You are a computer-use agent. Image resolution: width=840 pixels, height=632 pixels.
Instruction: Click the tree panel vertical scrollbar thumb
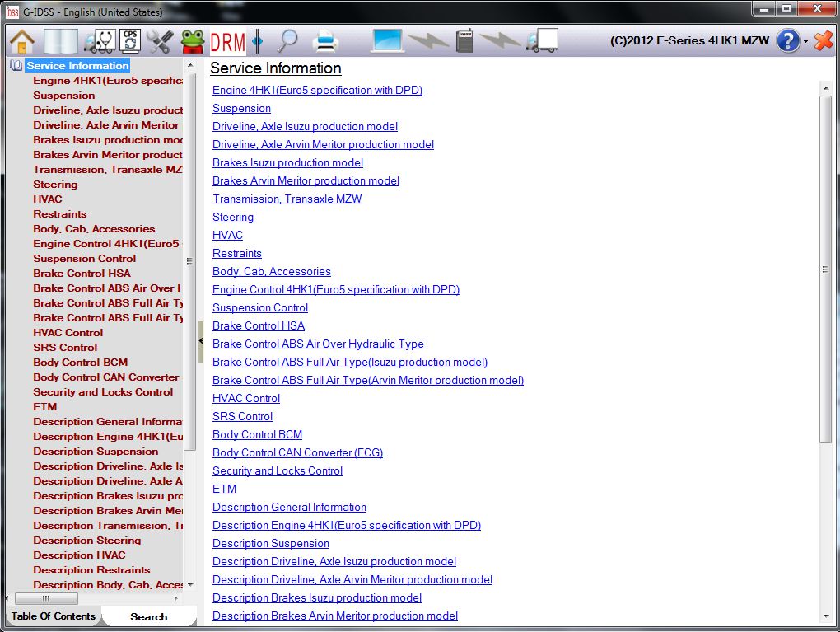[x=189, y=261]
